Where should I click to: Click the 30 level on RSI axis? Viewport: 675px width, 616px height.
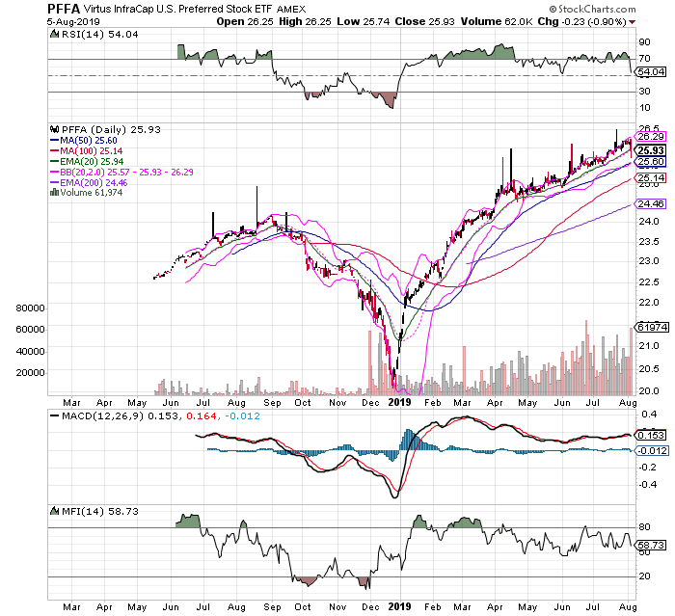tap(644, 92)
